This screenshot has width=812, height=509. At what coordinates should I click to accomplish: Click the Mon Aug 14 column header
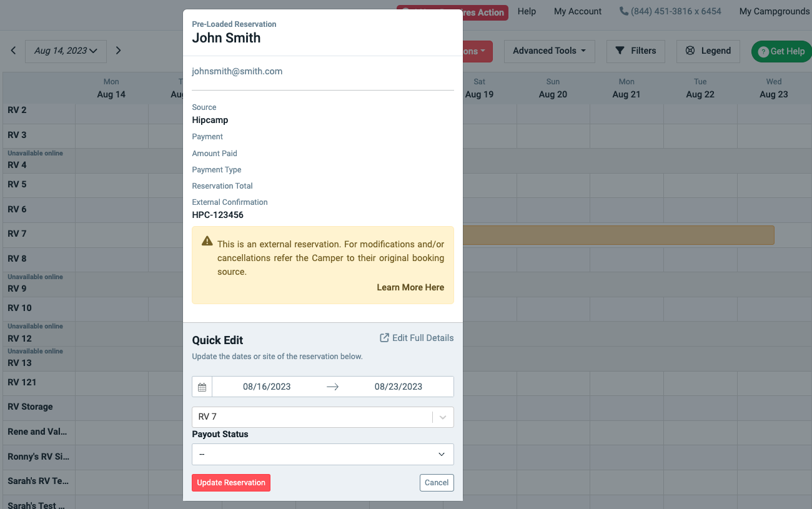[111, 88]
